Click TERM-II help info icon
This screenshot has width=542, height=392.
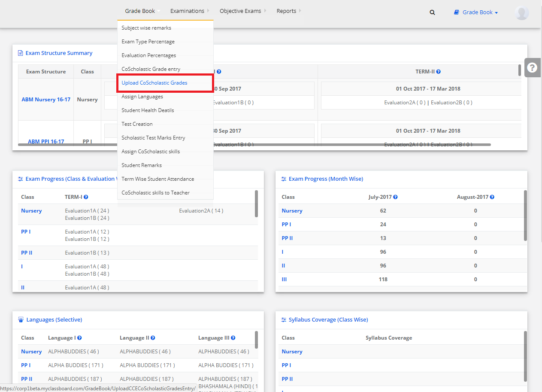tap(438, 72)
